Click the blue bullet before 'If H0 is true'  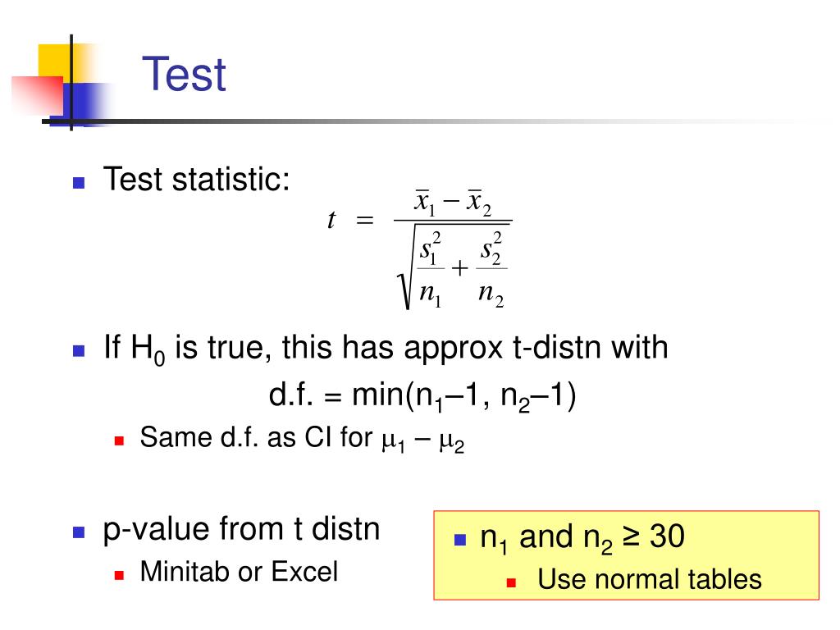79,351
